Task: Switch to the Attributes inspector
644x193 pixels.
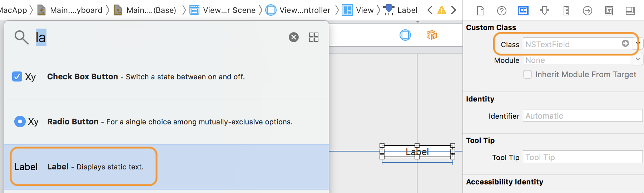Action: 545,11
